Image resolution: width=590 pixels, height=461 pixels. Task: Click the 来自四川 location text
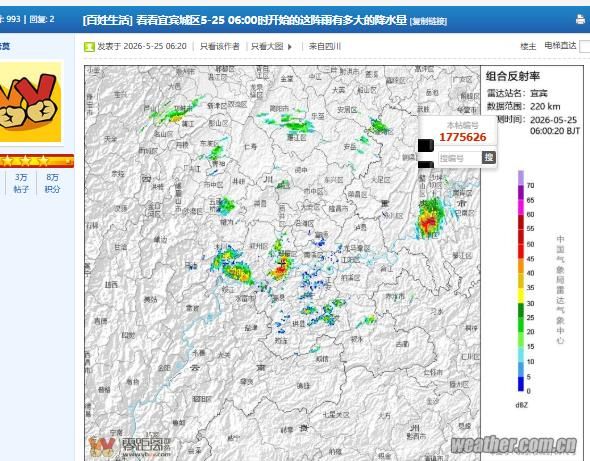pos(325,46)
